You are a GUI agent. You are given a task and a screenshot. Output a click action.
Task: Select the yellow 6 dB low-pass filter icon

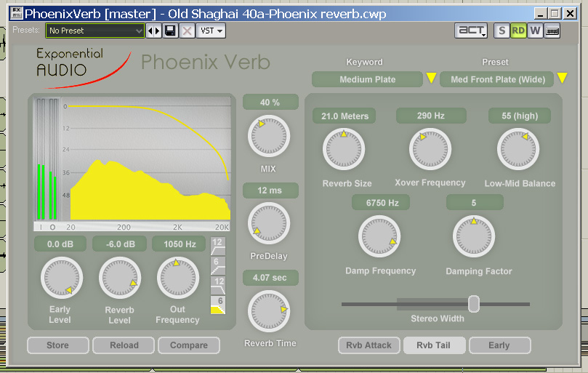tap(219, 305)
